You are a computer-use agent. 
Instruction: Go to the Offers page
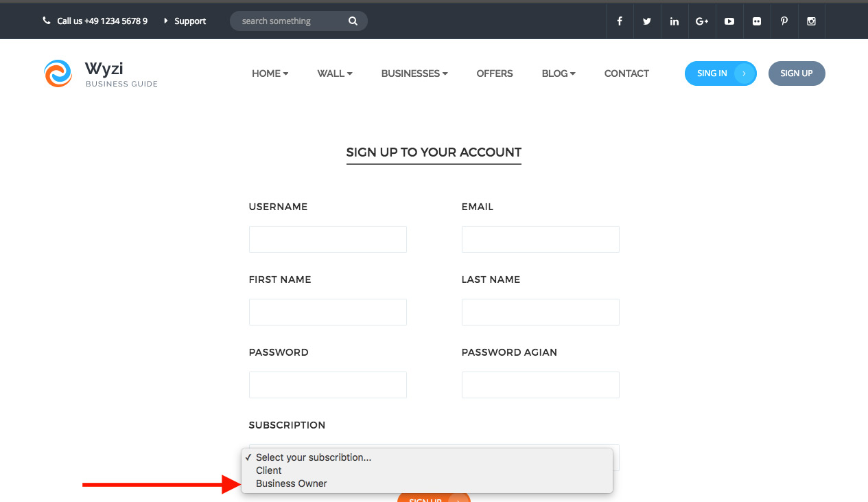pyautogui.click(x=494, y=73)
